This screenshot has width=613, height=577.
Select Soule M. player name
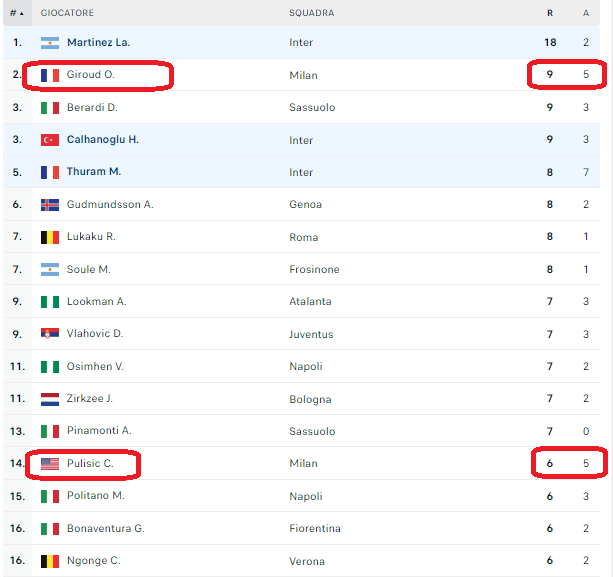coord(89,269)
